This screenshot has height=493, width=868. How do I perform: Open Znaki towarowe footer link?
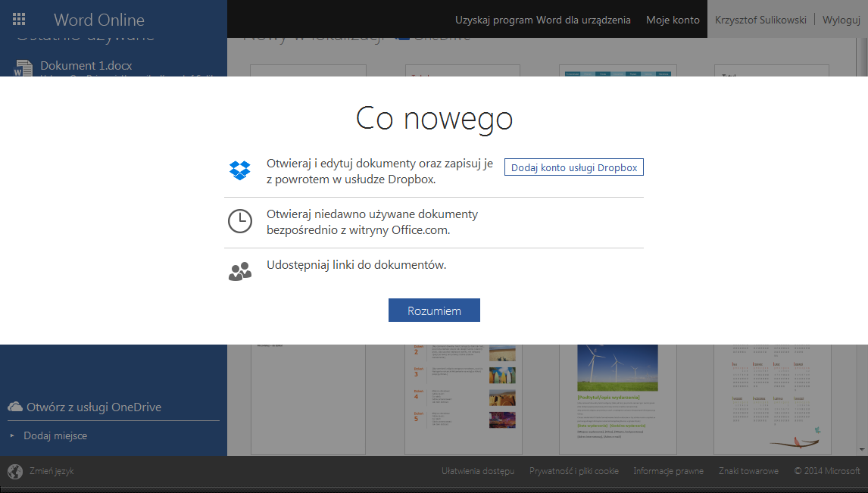(748, 471)
